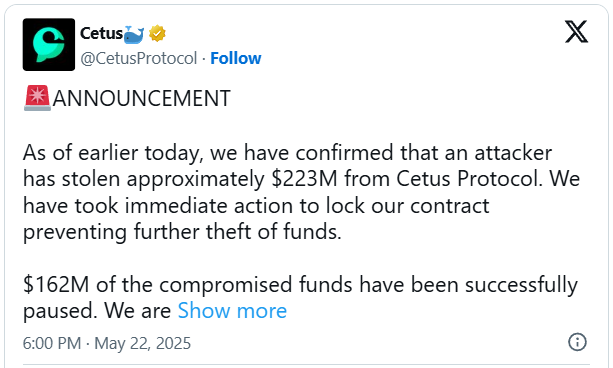Screen dimensions: 613x368
Task: Open the 6:00 PM timestamp link
Action: (52, 343)
